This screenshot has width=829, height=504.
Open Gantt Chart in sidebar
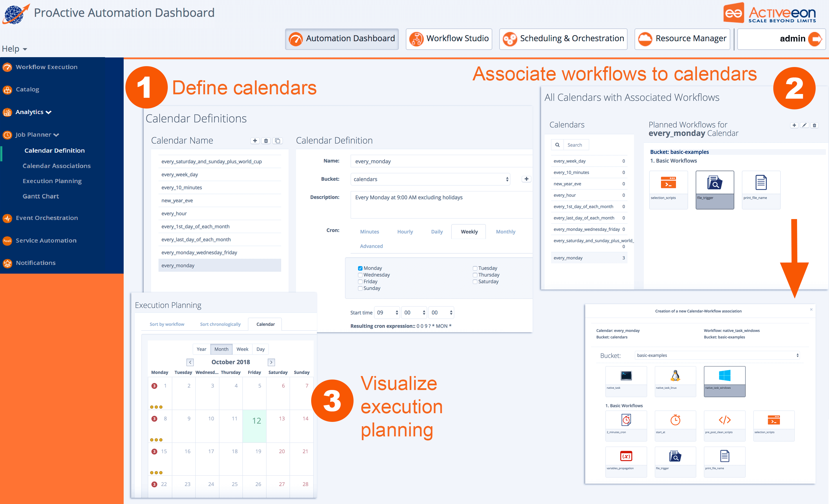click(41, 196)
